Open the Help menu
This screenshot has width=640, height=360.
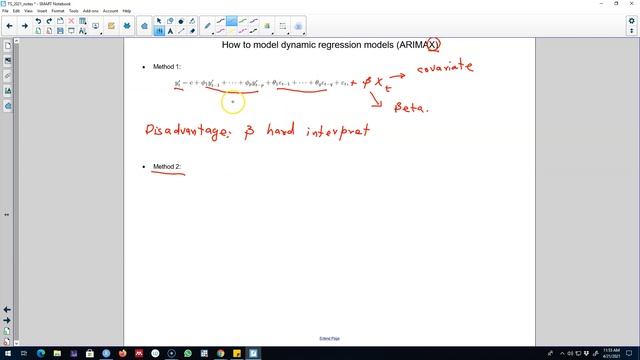click(127, 11)
